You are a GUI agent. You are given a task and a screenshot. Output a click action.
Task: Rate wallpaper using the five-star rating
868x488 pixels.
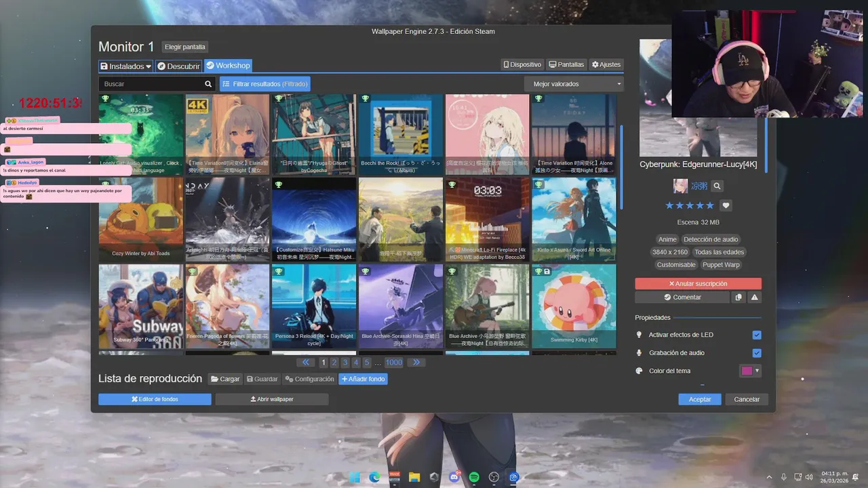[690, 205]
